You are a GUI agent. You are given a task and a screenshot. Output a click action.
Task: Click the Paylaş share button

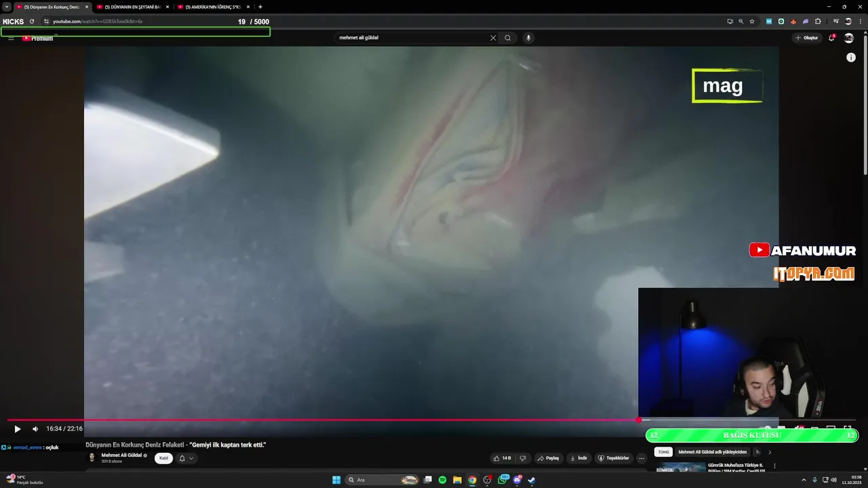(549, 458)
